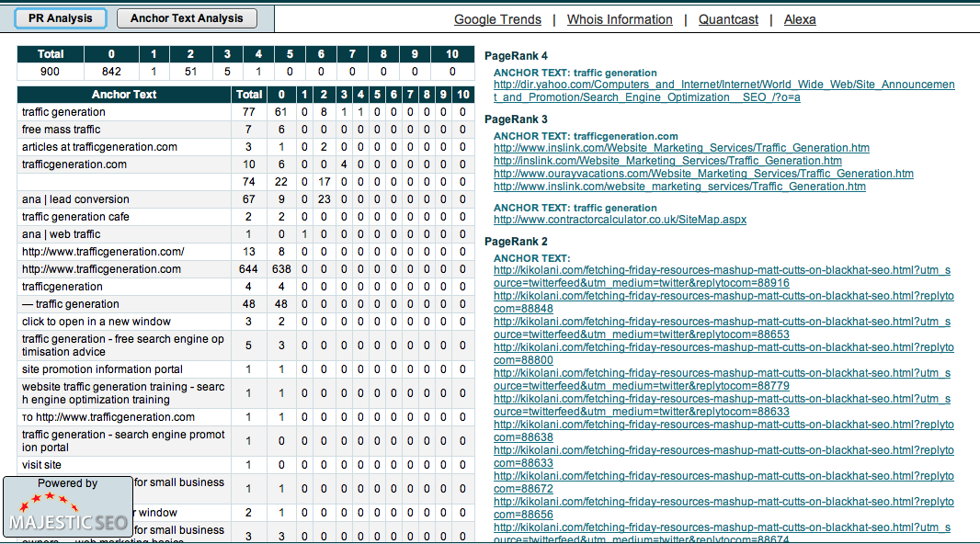Click the contractorcalculator.co.uk SiteMap link

click(620, 220)
